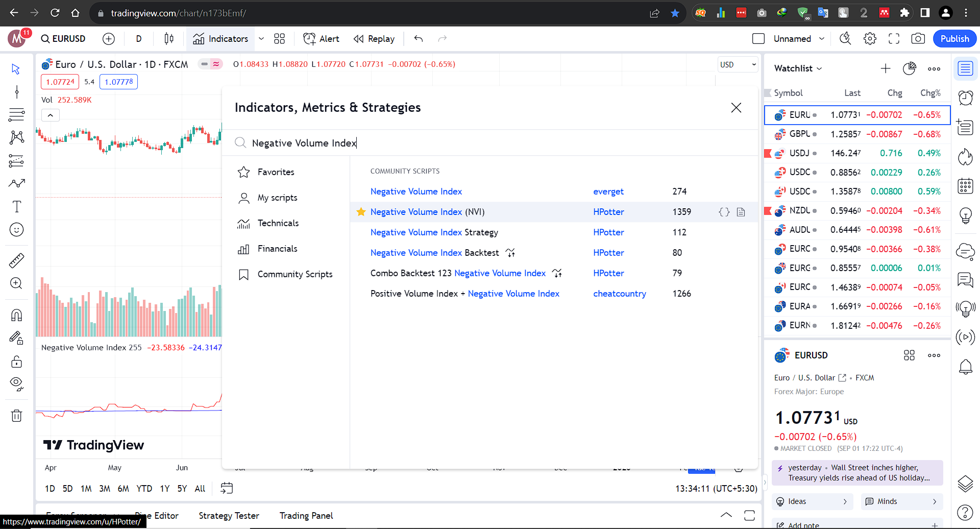Expand the Watchlist name dropdown
The width and height of the screenshot is (980, 529).
pyautogui.click(x=798, y=68)
